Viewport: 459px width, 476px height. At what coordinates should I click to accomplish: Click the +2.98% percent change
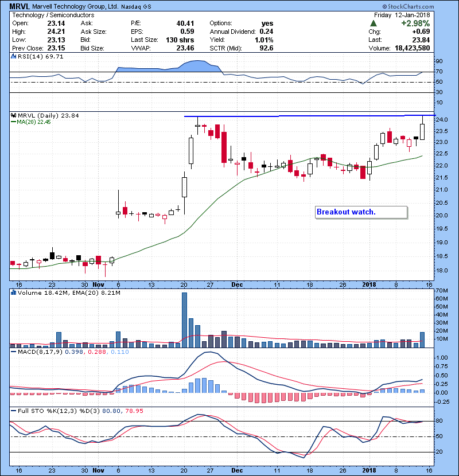(x=415, y=24)
